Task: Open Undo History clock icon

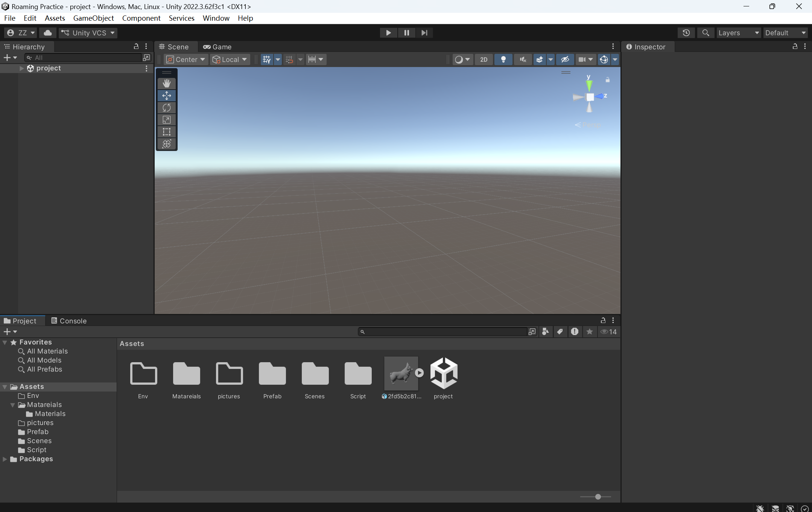Action: pos(686,33)
